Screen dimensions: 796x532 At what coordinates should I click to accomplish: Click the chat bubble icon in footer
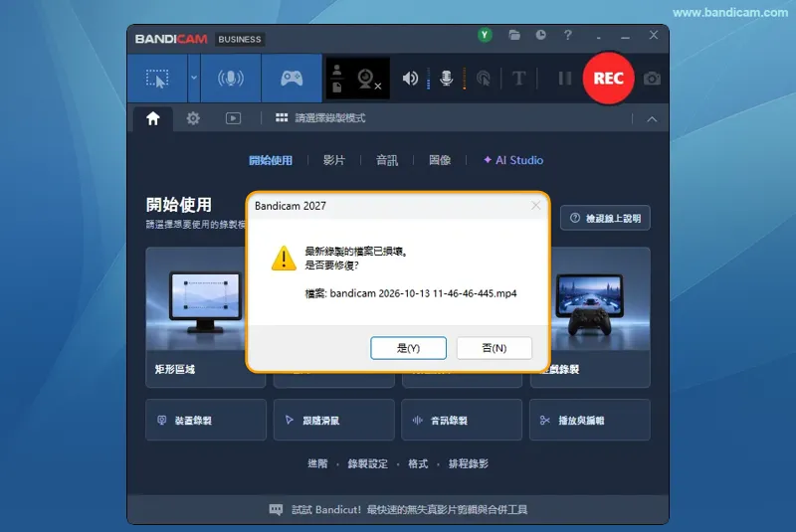point(277,510)
